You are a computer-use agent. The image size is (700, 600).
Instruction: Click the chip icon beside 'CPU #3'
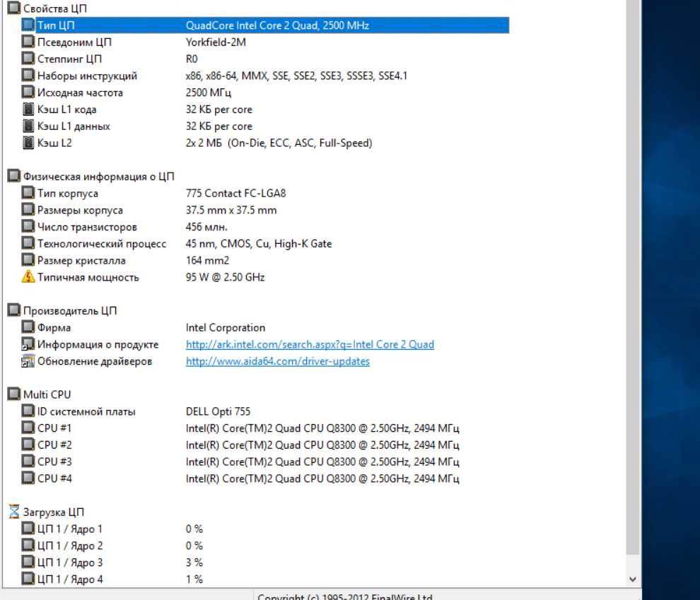pos(28,461)
